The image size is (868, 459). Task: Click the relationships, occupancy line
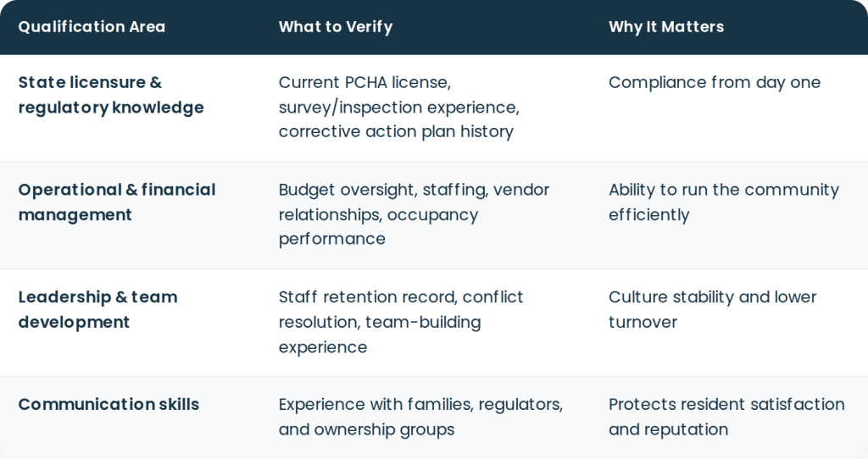[378, 214]
